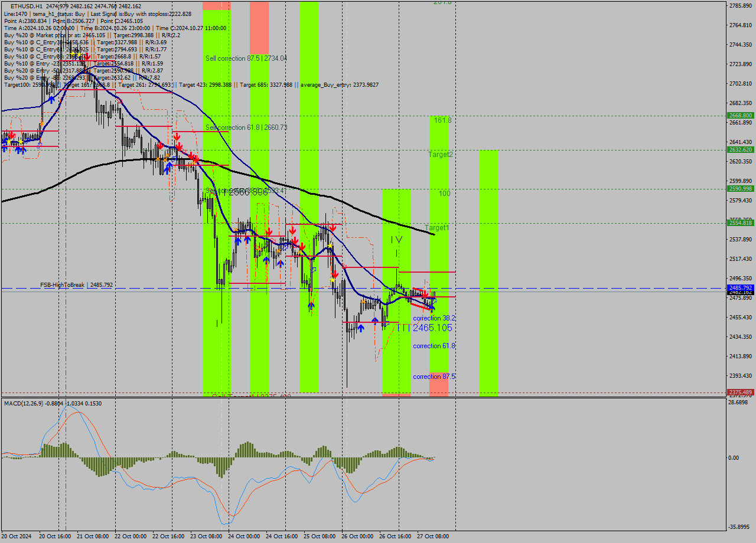Image resolution: width=756 pixels, height=543 pixels.
Task: Click the 2496.350 price axis value
Action: [x=741, y=278]
